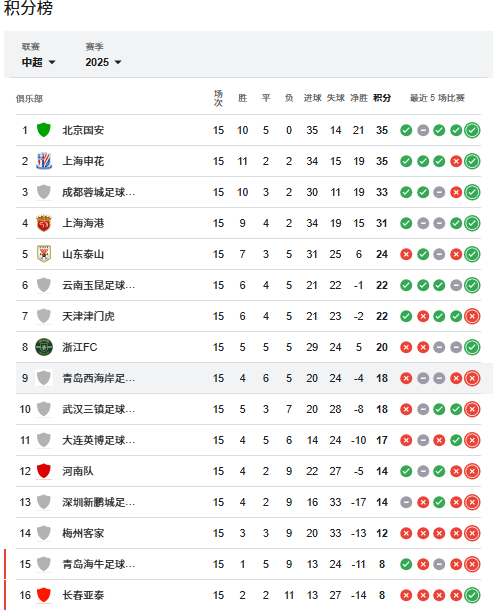The width and height of the screenshot is (495, 616).
Task: Click the 北京国安 green shield logo
Action: [x=44, y=130]
